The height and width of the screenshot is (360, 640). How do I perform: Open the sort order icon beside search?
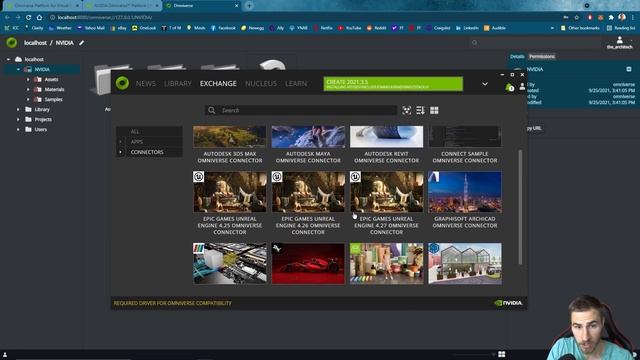pos(420,110)
